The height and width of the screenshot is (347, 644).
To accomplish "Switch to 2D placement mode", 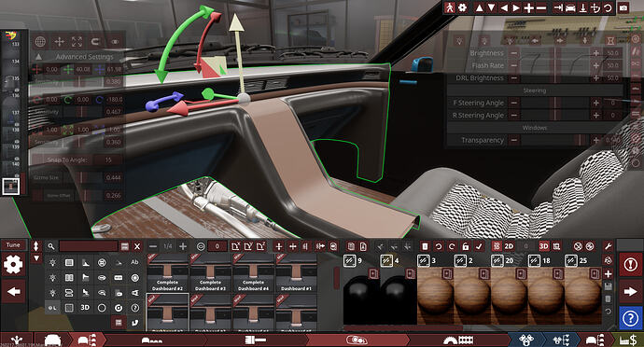I will coord(509,246).
